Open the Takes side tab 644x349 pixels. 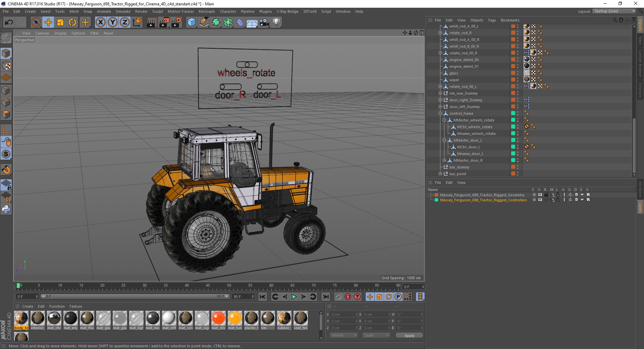click(x=640, y=41)
